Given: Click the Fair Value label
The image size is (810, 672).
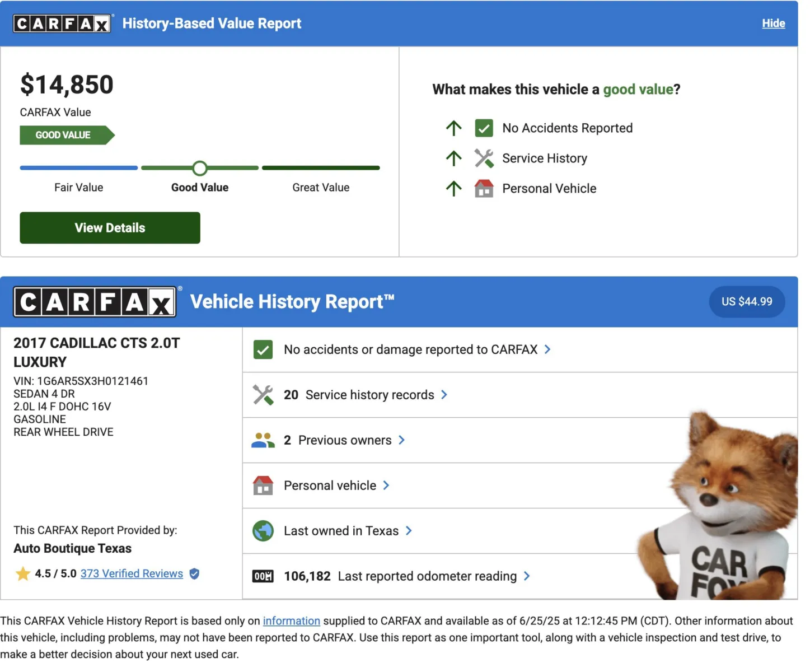Looking at the screenshot, I should click(x=79, y=188).
